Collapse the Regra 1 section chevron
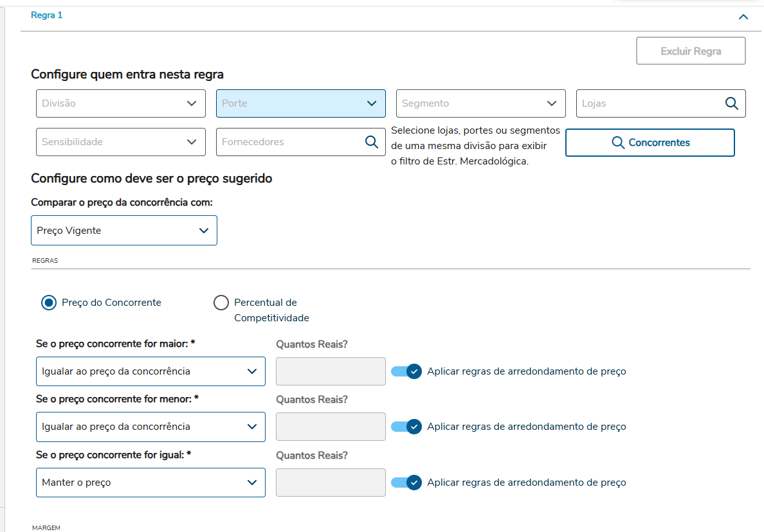Image resolution: width=764 pixels, height=532 pixels. click(743, 17)
